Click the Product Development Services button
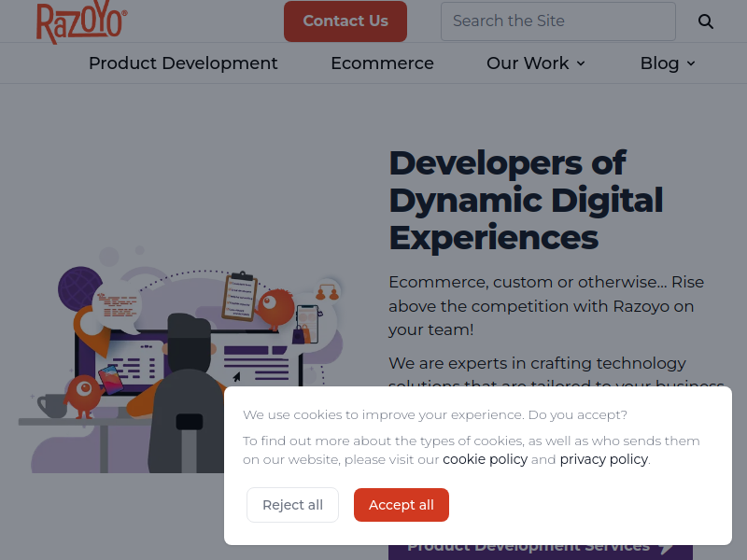 pyautogui.click(x=541, y=553)
